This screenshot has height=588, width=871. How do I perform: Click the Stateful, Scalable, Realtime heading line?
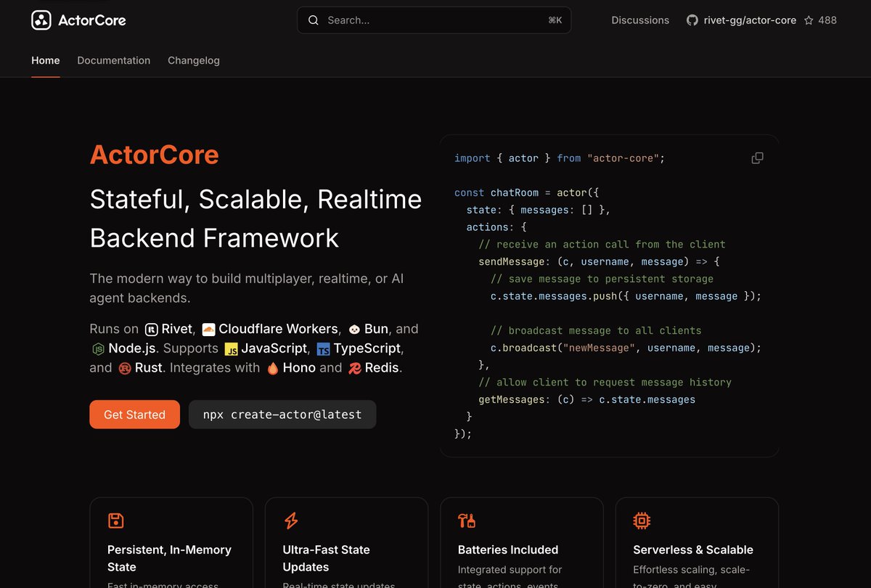(x=255, y=199)
